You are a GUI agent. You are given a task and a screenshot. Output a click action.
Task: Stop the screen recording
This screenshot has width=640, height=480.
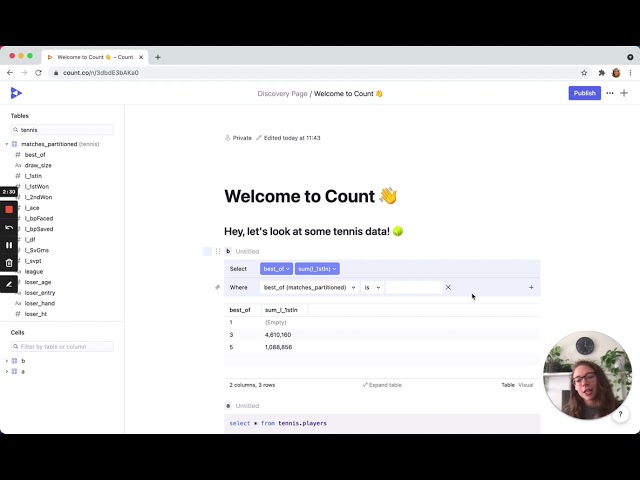pyautogui.click(x=9, y=209)
